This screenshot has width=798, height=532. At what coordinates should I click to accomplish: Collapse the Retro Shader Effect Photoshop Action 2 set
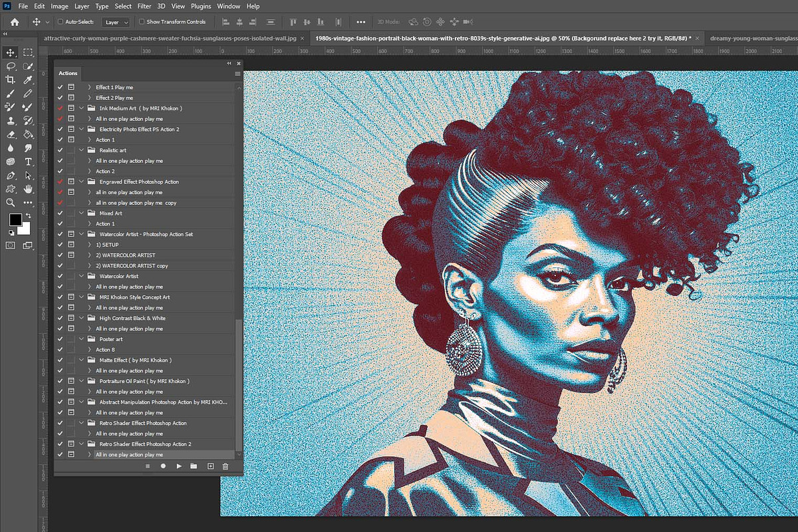(82, 444)
